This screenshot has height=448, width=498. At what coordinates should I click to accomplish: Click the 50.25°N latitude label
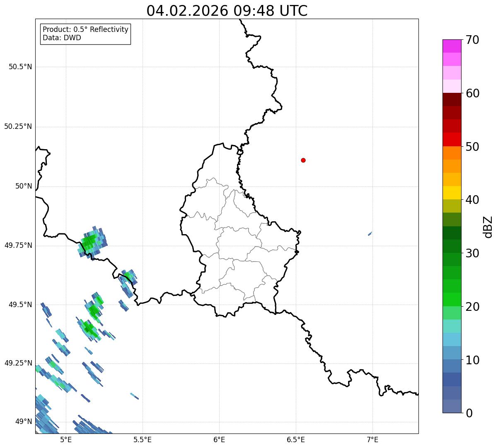coord(18,126)
